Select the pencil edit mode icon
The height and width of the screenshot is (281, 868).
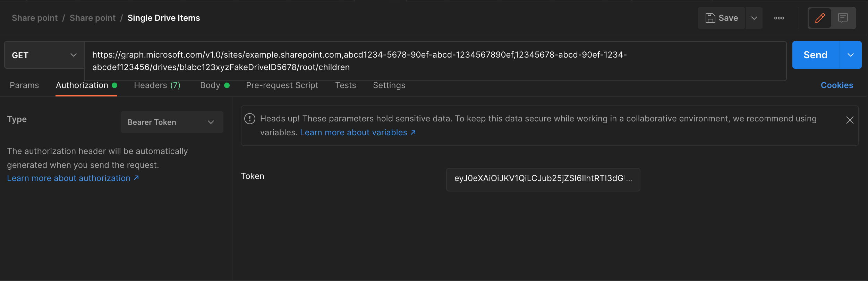coord(820,18)
